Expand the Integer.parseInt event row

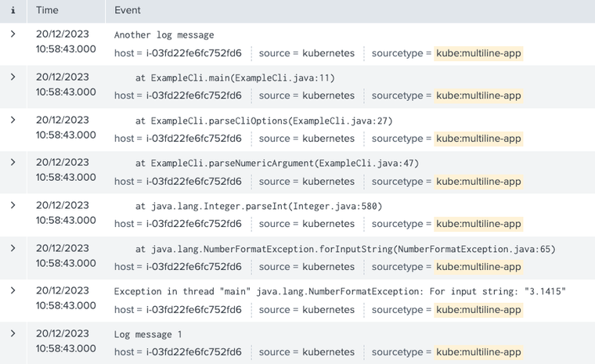click(13, 205)
